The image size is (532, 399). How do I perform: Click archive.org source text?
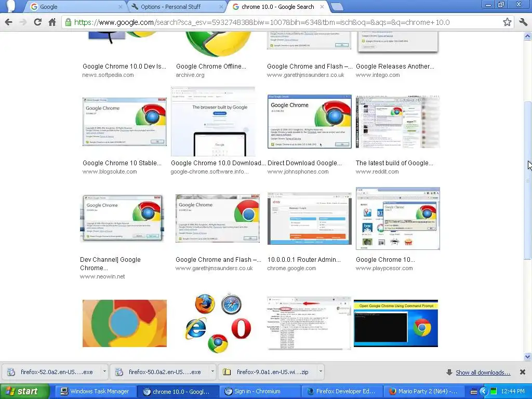[190, 75]
